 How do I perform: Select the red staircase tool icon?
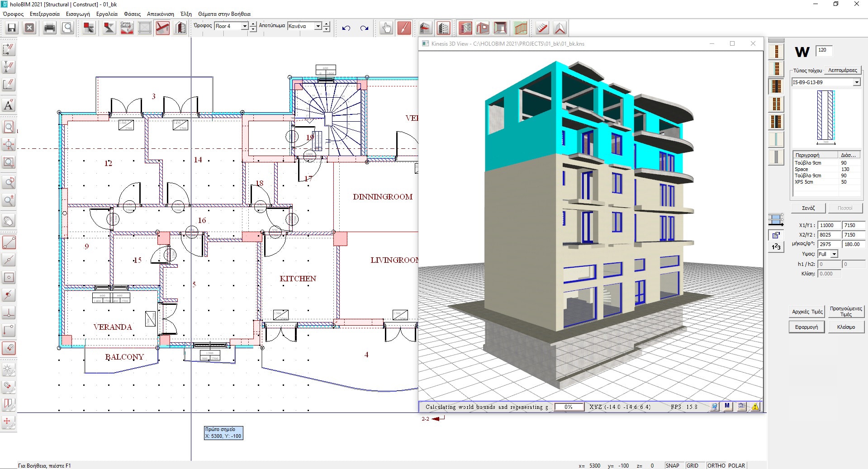(x=542, y=28)
